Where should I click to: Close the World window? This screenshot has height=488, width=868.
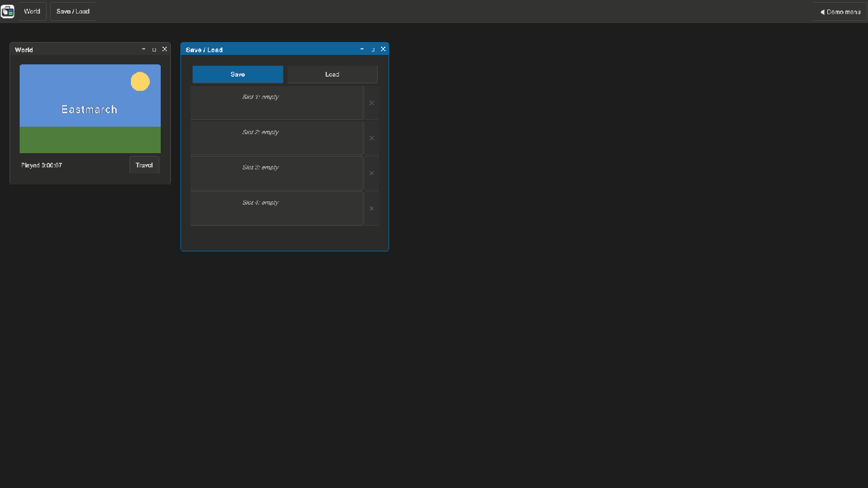click(164, 49)
